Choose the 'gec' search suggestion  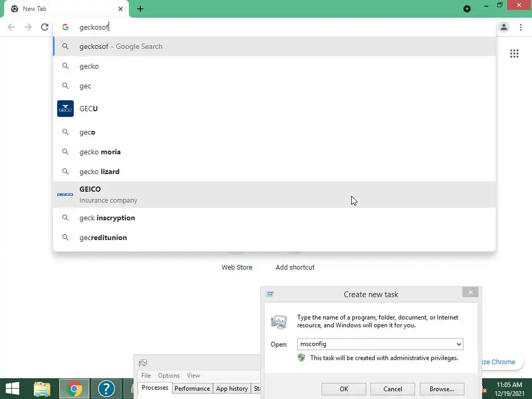(274, 86)
